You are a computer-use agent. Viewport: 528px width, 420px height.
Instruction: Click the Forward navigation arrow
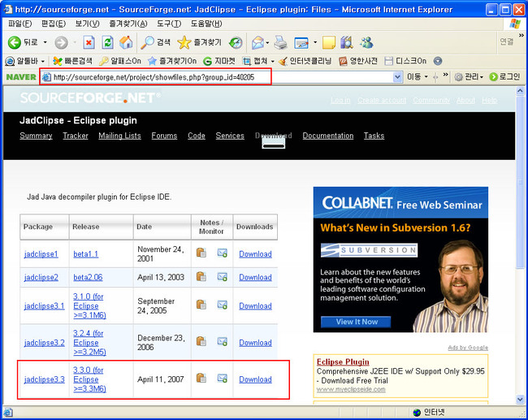pos(61,42)
